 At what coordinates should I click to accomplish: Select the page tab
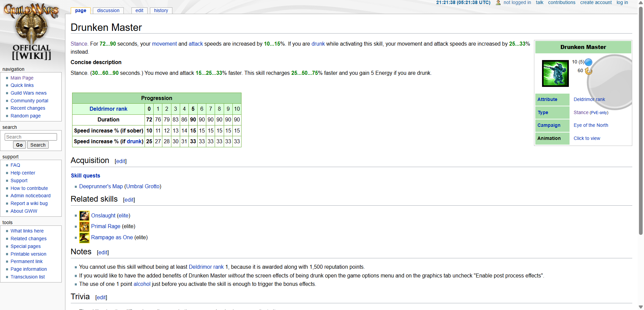pos(80,10)
